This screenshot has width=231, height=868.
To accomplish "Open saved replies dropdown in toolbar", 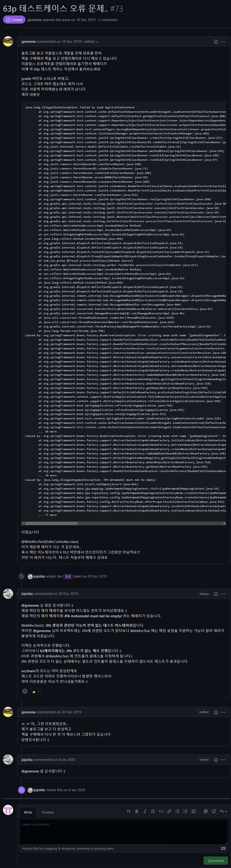I will [x=223, y=811].
